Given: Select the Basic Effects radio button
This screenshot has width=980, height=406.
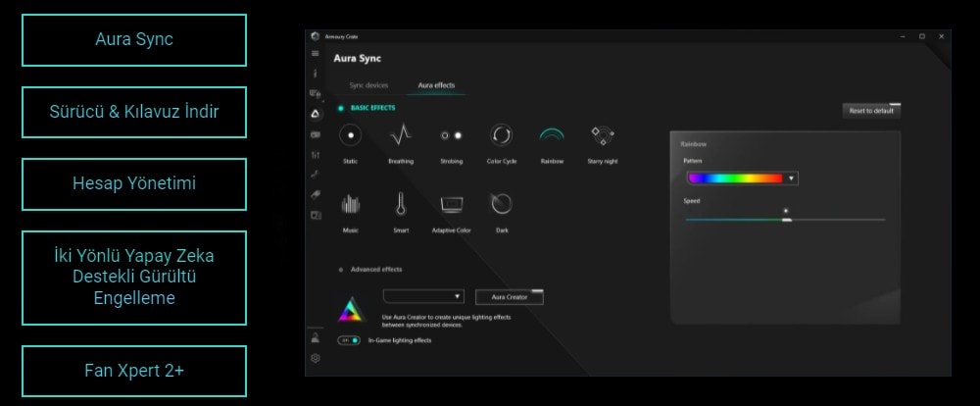Looking at the screenshot, I should (341, 108).
